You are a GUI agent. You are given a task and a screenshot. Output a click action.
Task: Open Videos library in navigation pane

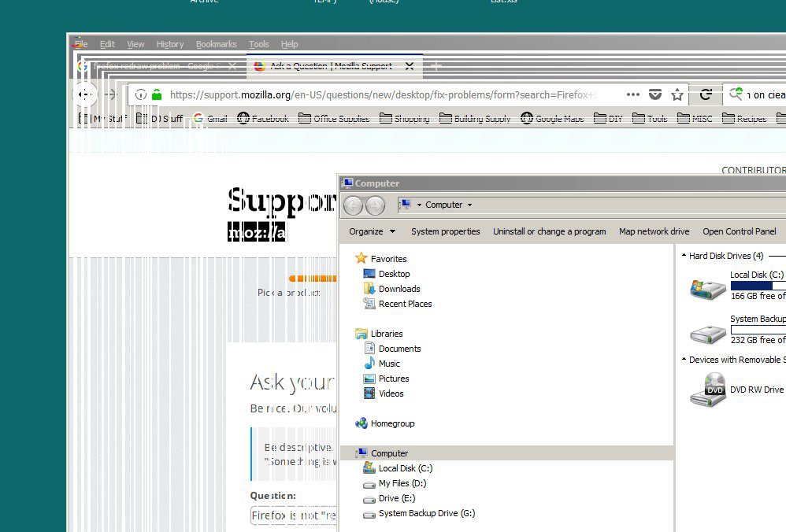click(384, 393)
